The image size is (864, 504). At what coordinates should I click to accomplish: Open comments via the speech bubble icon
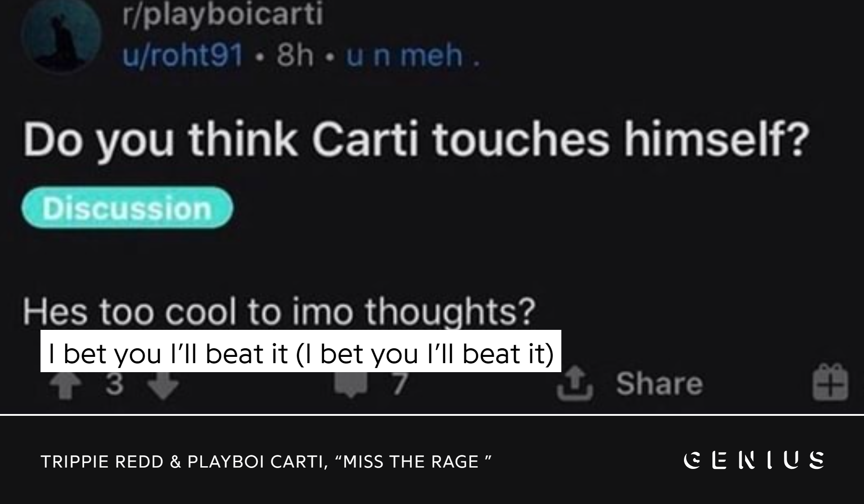click(x=351, y=385)
